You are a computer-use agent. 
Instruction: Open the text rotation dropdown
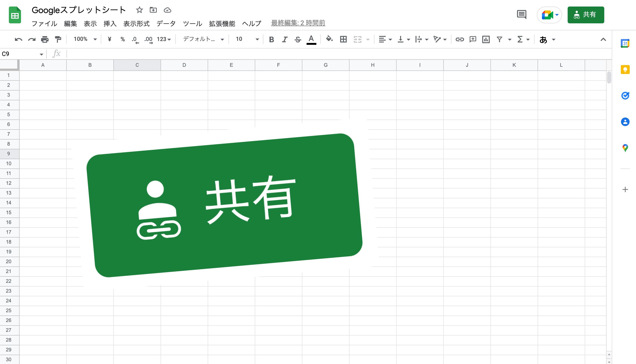pyautogui.click(x=440, y=39)
